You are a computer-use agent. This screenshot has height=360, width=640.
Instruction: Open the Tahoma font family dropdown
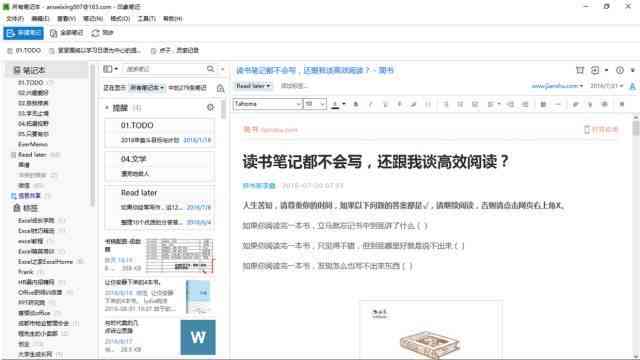pos(267,104)
